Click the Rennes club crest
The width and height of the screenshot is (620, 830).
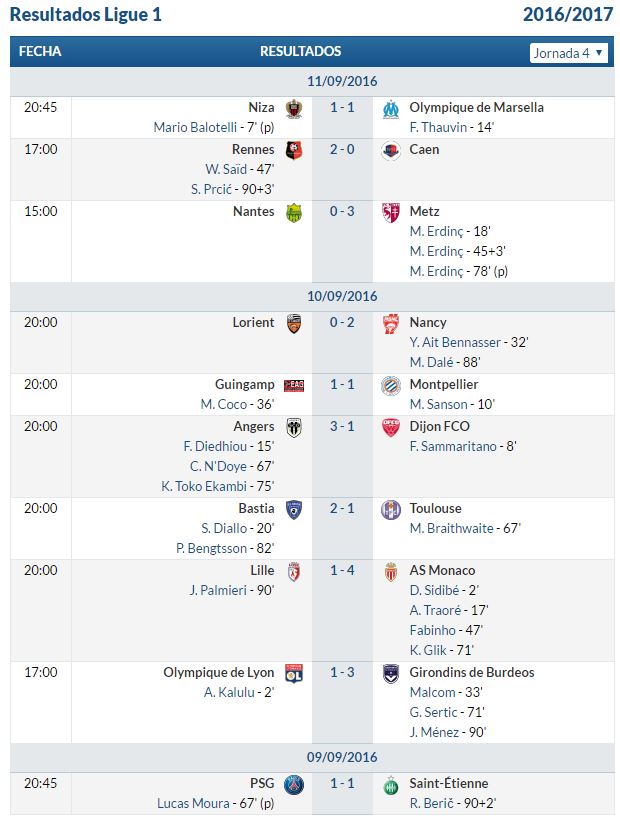tap(294, 150)
